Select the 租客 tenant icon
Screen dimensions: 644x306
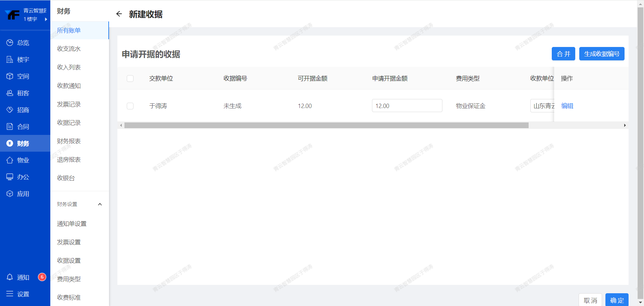(10, 93)
